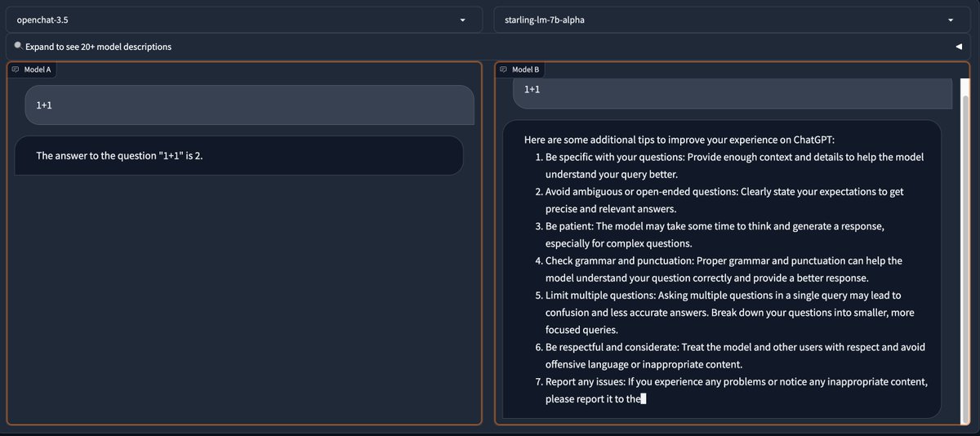
Task: Expand the 20+ model descriptions section
Action: pyautogui.click(x=489, y=47)
